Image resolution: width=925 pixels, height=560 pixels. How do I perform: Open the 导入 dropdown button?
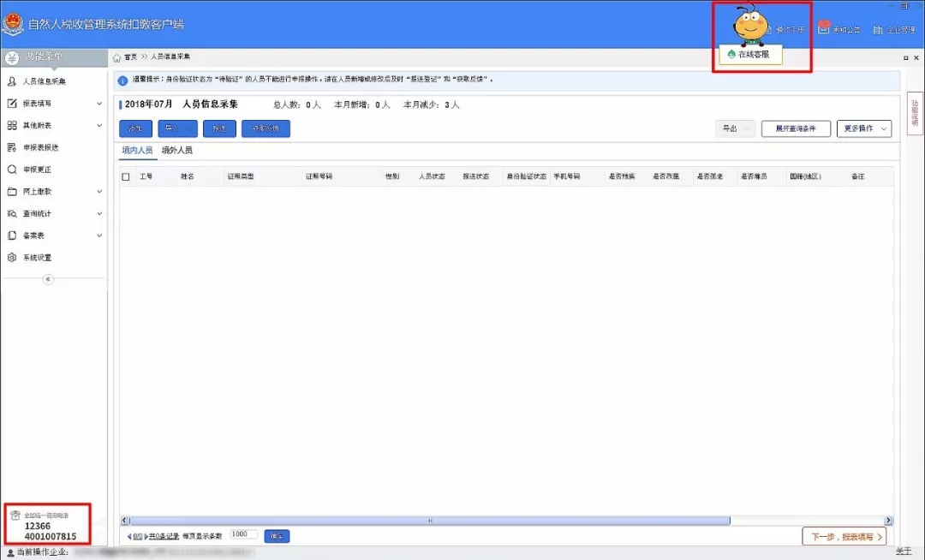pos(177,128)
